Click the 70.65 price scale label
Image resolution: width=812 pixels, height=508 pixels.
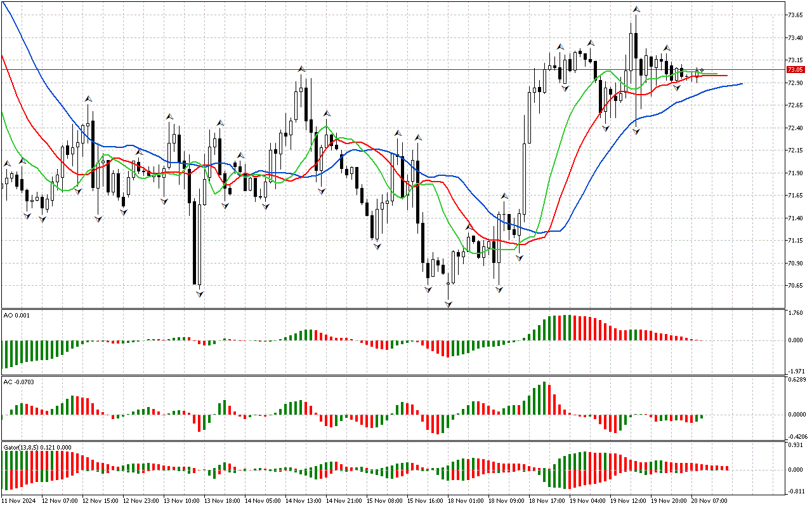pos(796,286)
